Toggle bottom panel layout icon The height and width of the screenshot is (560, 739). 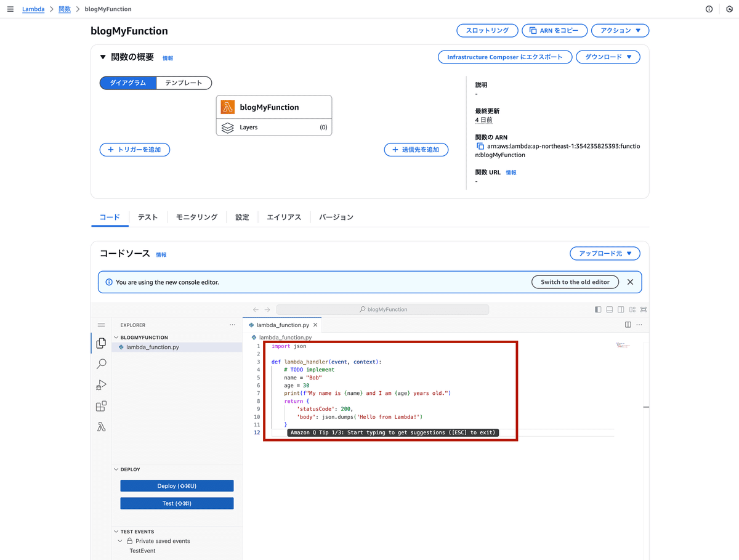[x=610, y=309]
